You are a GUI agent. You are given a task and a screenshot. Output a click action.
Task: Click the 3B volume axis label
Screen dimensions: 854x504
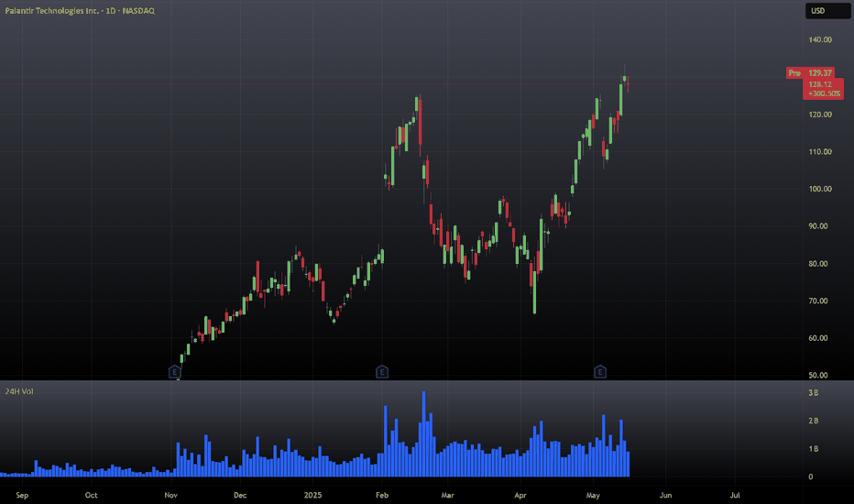[x=813, y=393]
